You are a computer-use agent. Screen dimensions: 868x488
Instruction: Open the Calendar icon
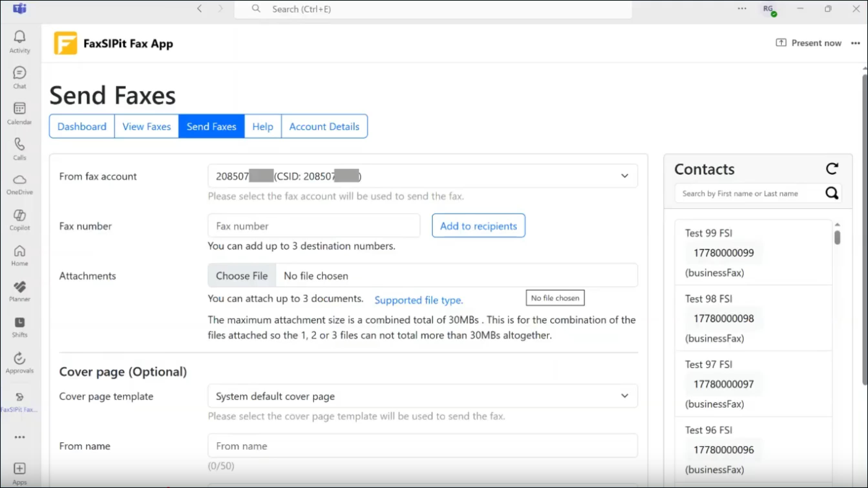pyautogui.click(x=19, y=109)
